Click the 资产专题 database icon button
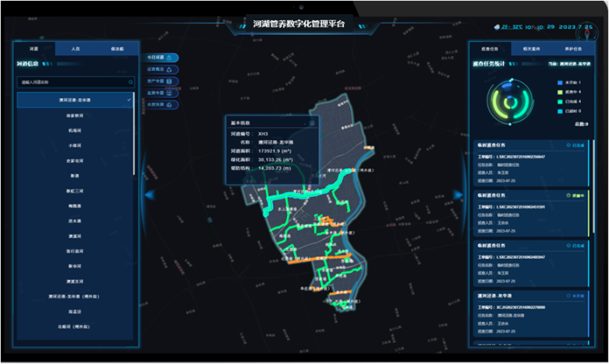This screenshot has height=364, width=609. coord(169,81)
